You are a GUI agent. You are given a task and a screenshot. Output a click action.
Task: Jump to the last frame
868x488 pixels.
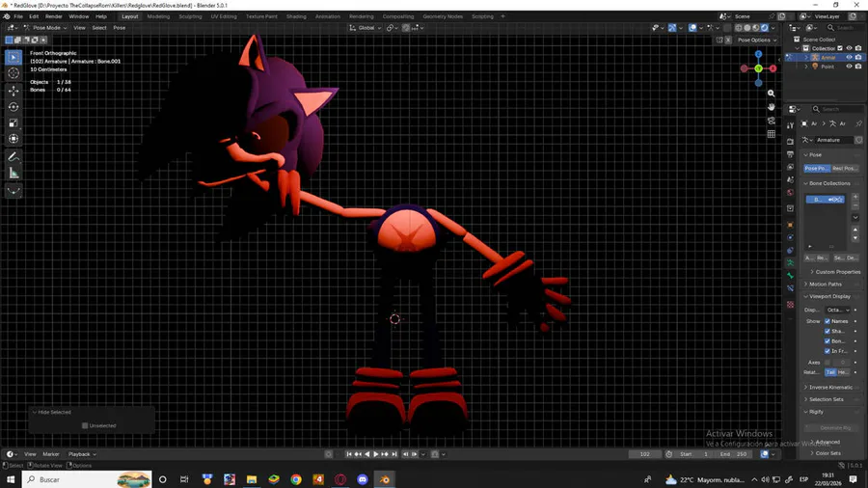tap(394, 454)
